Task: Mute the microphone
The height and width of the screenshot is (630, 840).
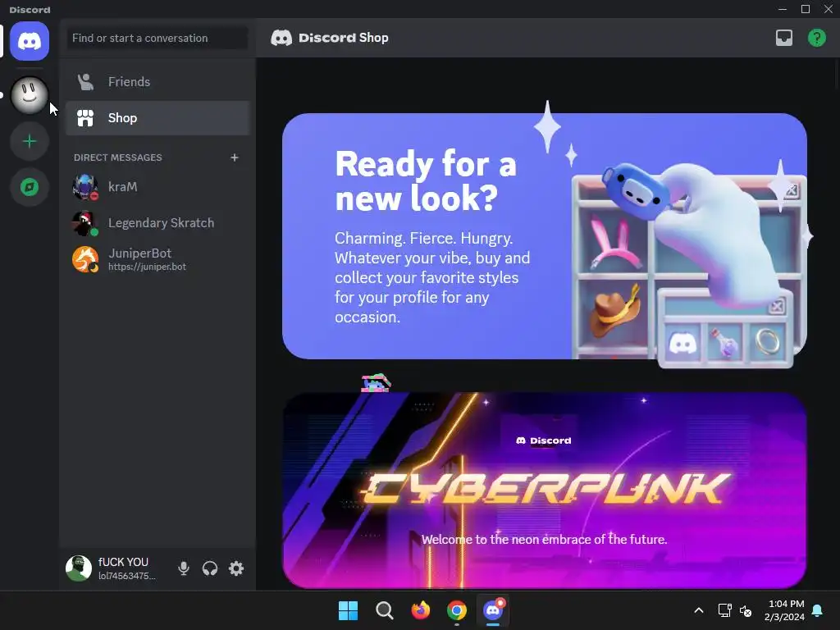Action: (183, 568)
